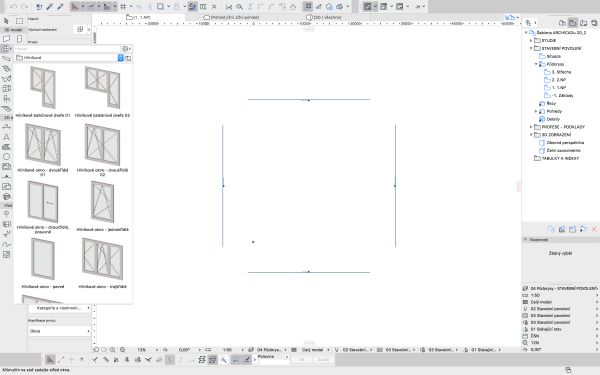Click the Fit in Window icon
The height and width of the screenshot is (375, 600).
point(122,350)
